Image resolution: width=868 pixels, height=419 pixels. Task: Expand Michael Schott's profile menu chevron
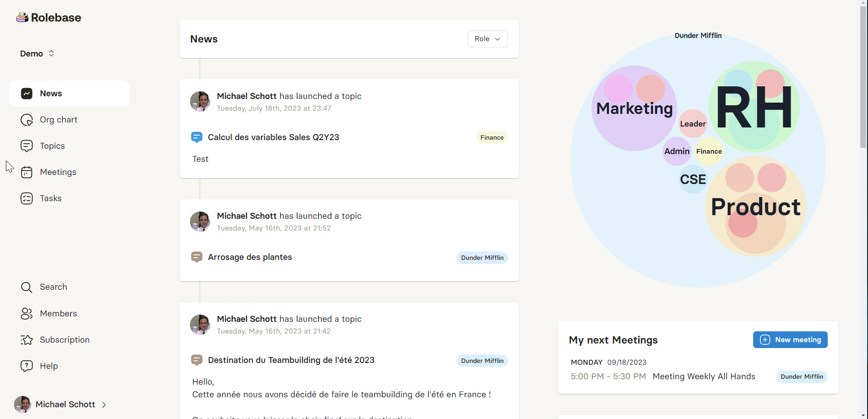click(x=104, y=405)
